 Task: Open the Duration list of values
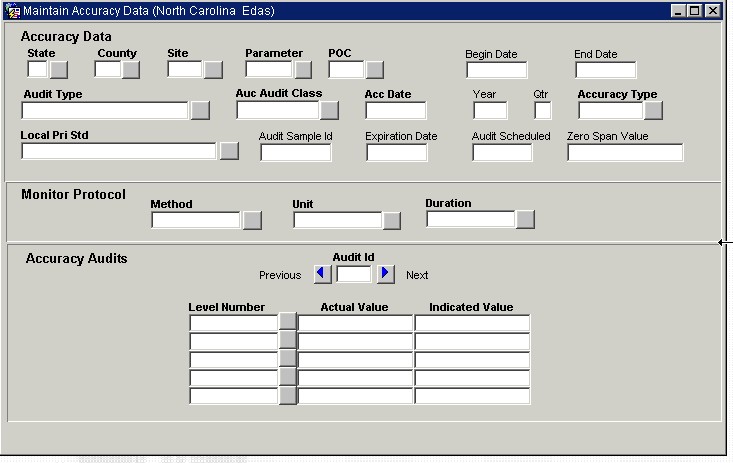pos(525,219)
